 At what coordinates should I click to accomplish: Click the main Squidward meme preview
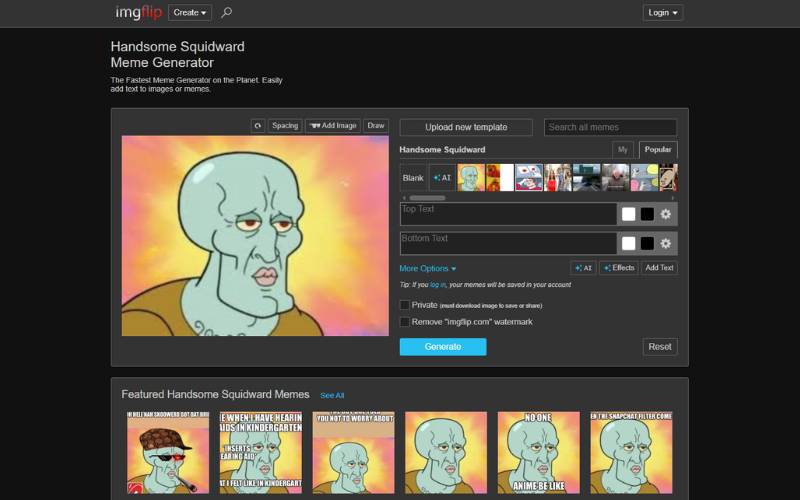click(x=255, y=236)
